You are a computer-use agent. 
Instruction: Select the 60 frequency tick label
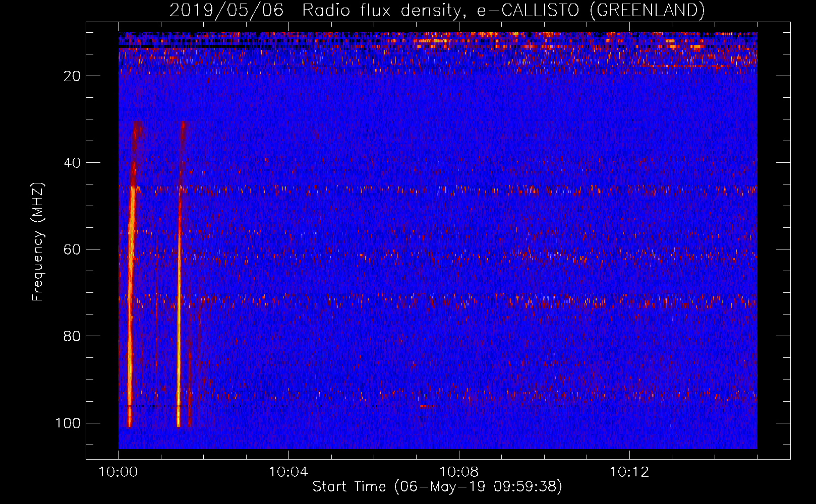73,249
